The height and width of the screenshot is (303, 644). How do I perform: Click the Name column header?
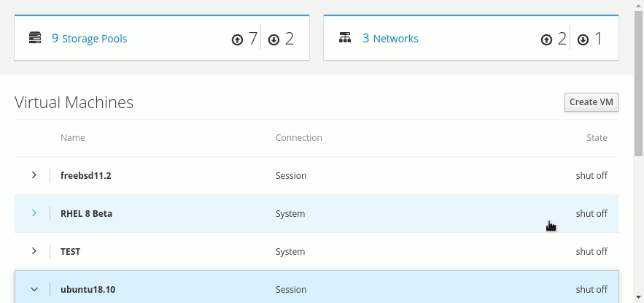click(x=73, y=138)
